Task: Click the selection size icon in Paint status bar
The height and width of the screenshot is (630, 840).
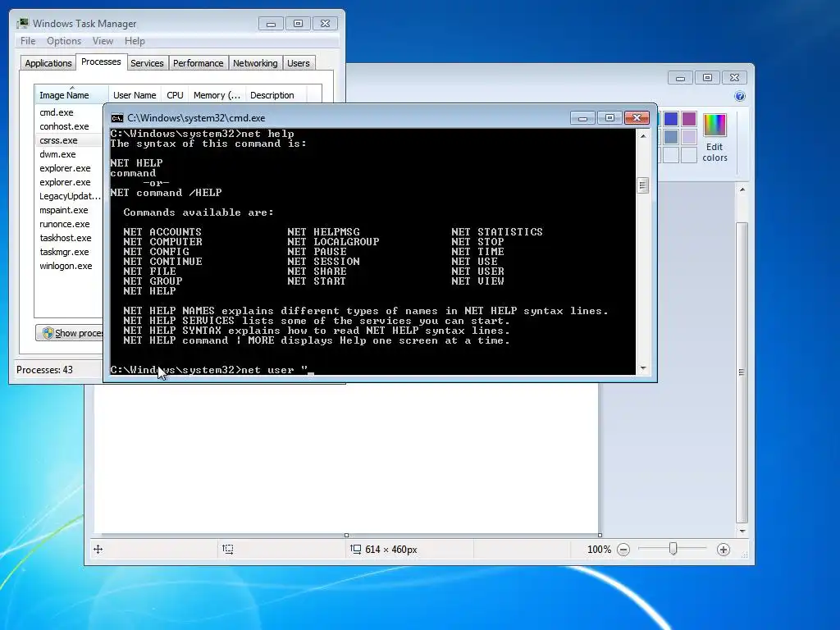Action: [x=228, y=549]
